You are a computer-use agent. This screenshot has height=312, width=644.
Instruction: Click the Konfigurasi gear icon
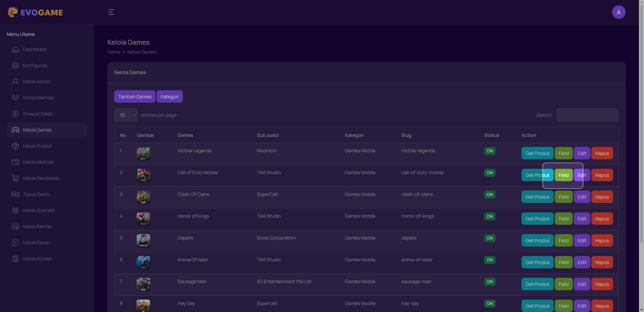tap(15, 65)
